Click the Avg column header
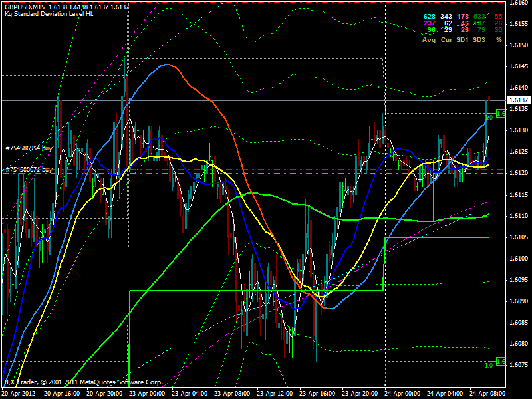 (x=429, y=40)
